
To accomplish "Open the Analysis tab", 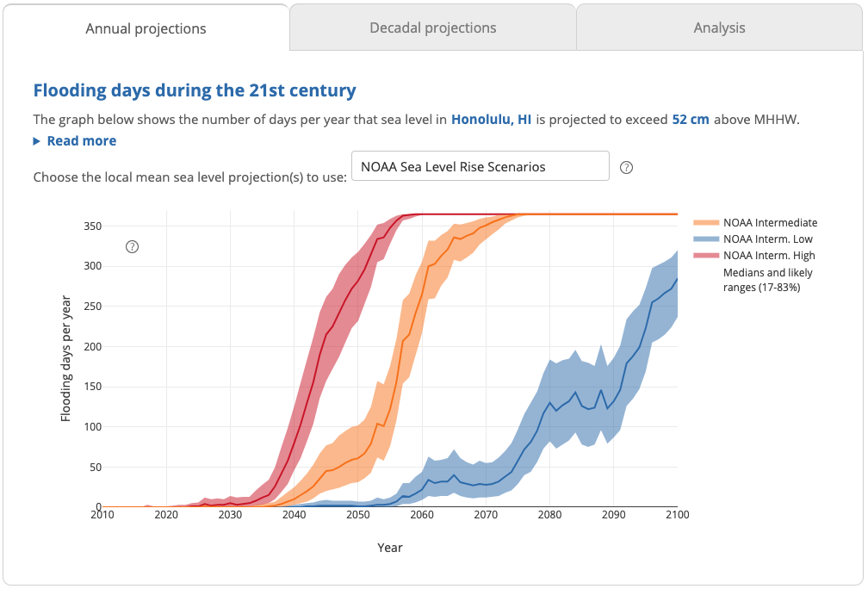I will 719,28.
